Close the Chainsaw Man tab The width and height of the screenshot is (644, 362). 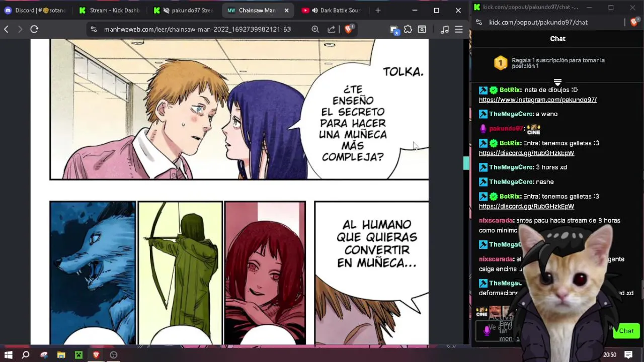click(x=287, y=10)
